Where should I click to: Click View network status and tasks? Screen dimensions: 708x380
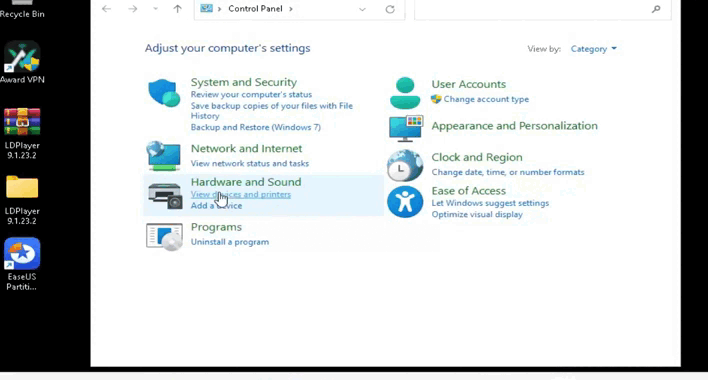[x=250, y=163]
